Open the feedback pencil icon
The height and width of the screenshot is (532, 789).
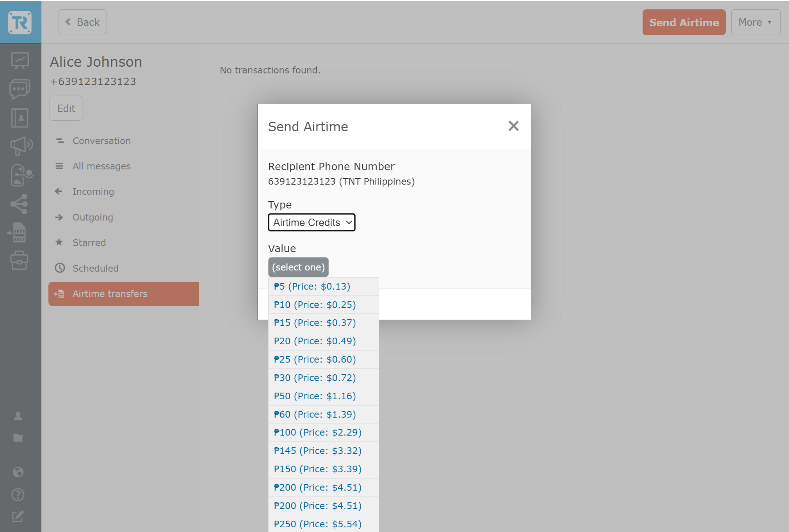[x=18, y=516]
